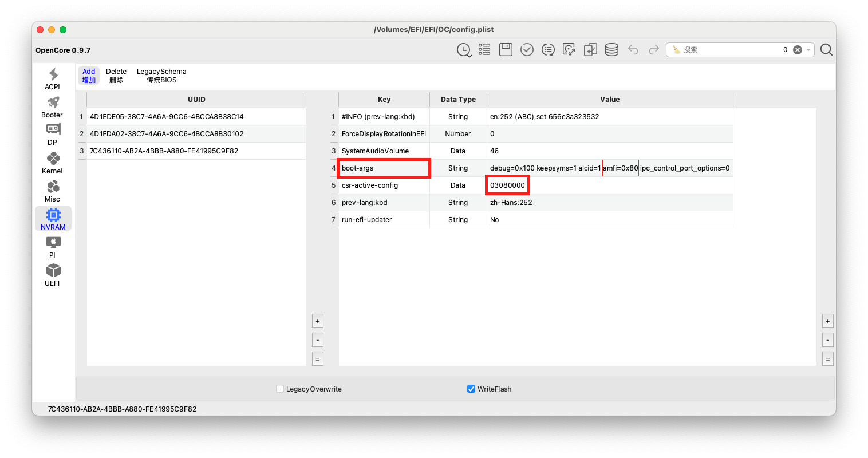Screen dimensions: 868x458
Task: Click the plus button beside the UUID list
Action: [318, 321]
